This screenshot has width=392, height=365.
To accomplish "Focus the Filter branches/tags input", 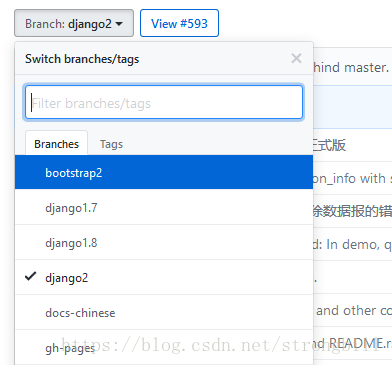I will 164,102.
